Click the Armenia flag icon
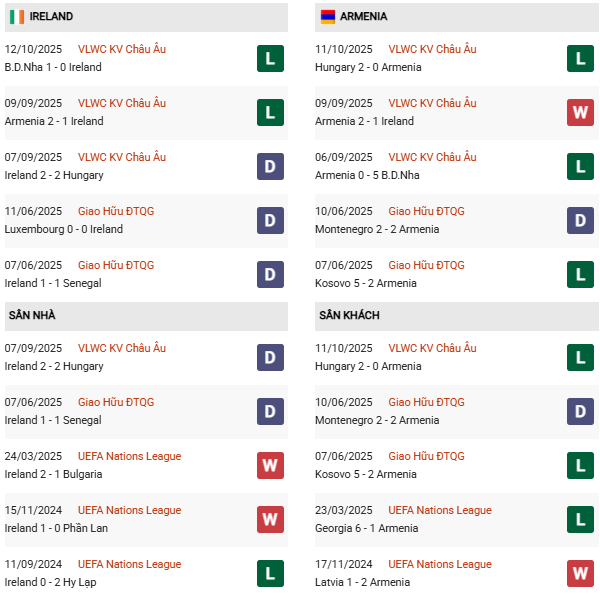The height and width of the screenshot is (594, 600). point(327,17)
